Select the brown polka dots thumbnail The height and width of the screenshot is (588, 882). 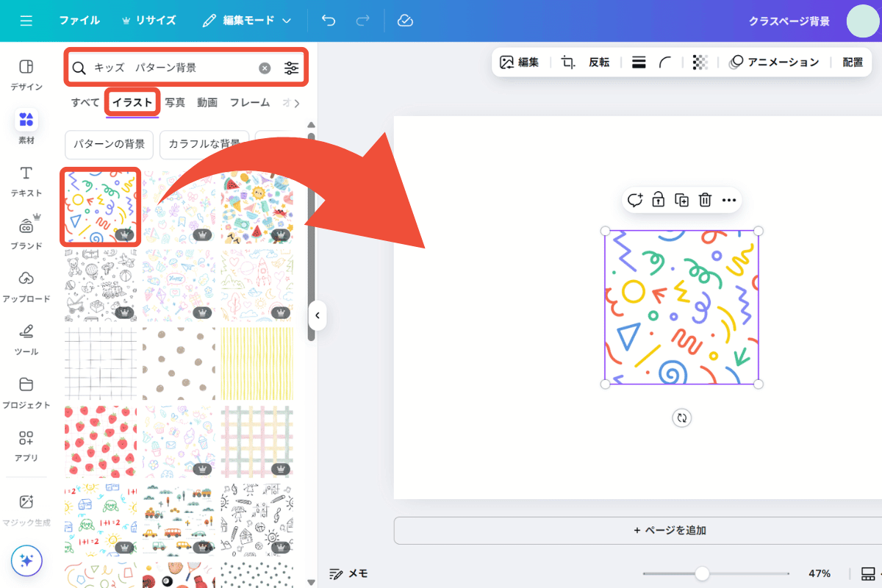coord(179,363)
